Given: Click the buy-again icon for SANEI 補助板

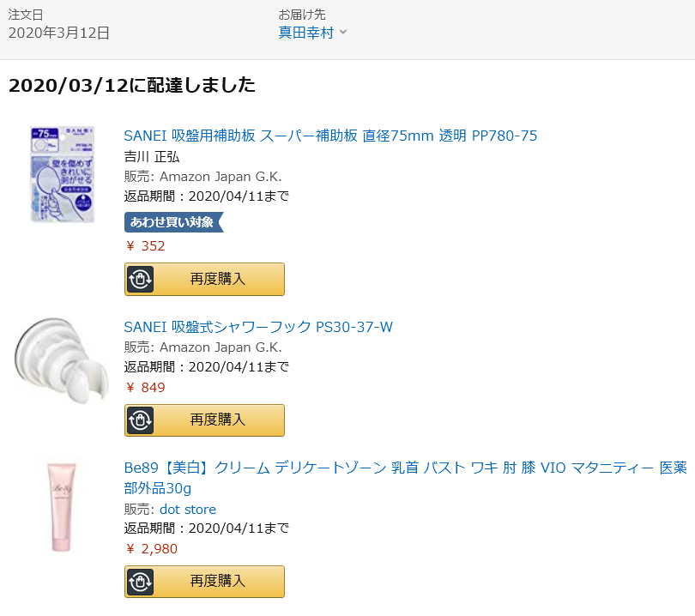Looking at the screenshot, I should click(141, 279).
